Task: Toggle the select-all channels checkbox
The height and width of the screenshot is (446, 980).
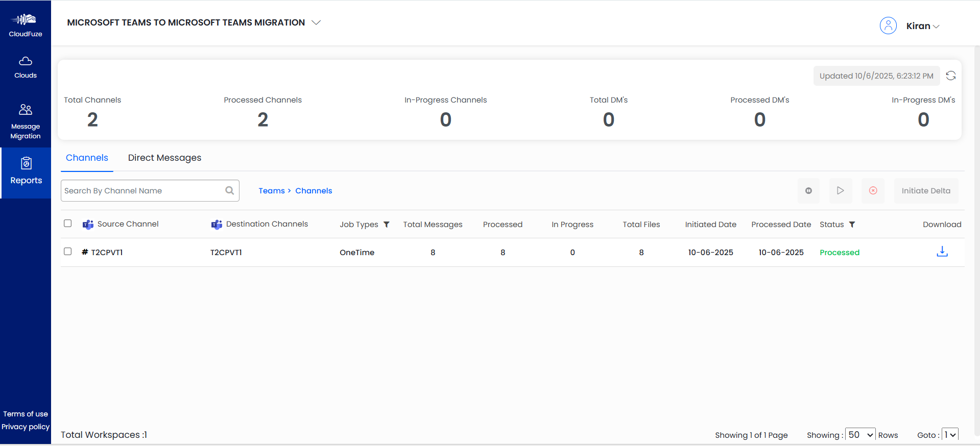Action: (67, 224)
